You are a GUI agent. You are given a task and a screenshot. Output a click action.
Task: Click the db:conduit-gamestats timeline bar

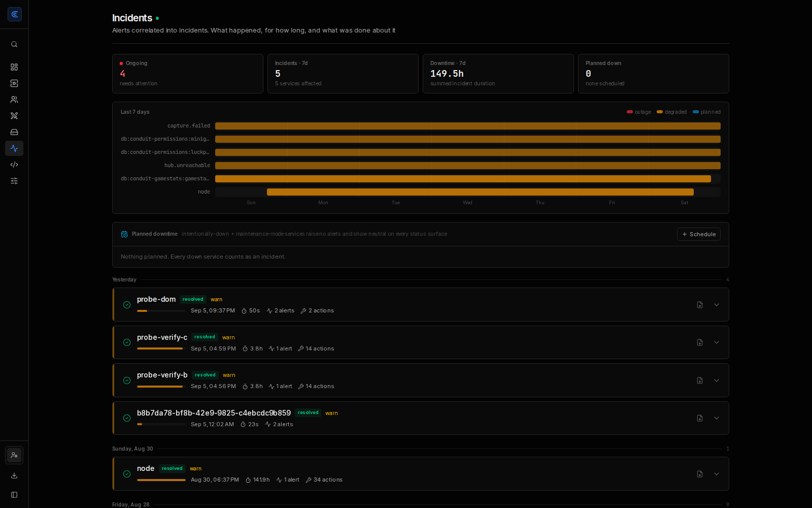463,179
